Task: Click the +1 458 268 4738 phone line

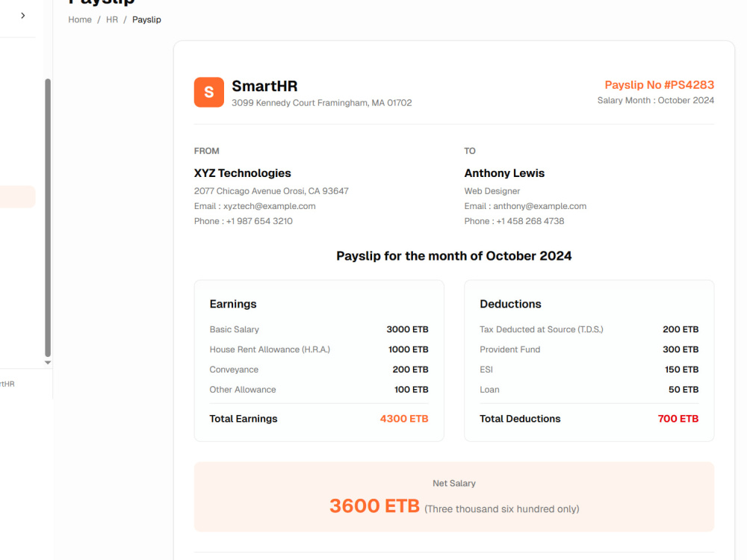Action: (x=514, y=221)
